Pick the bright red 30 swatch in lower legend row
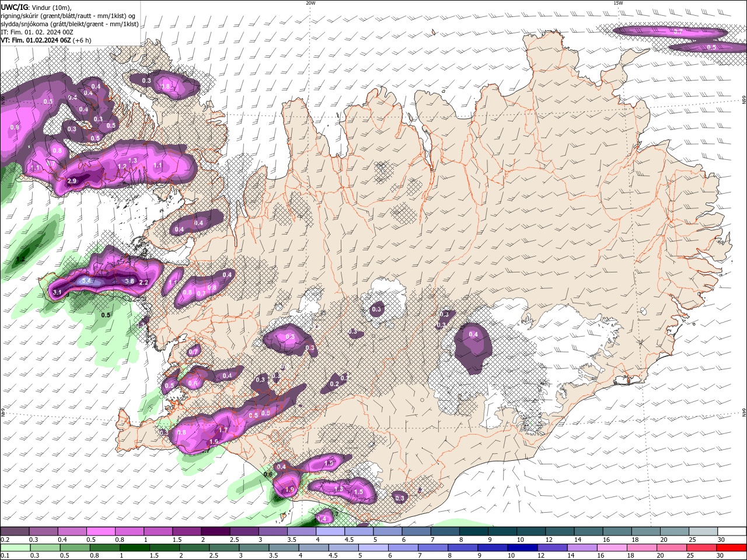This screenshot has height=560, width=747. click(732, 548)
